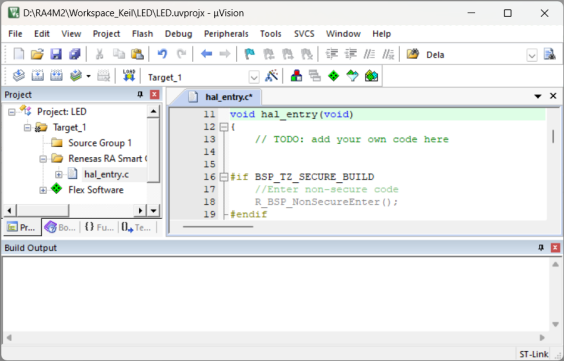Expand the Flex Software node
564x361 pixels.
click(43, 190)
